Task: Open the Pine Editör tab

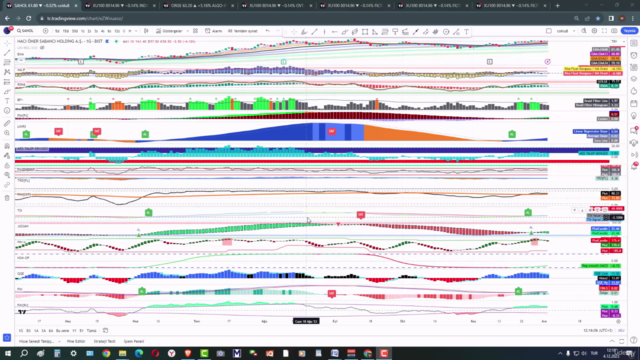Action: (76, 341)
